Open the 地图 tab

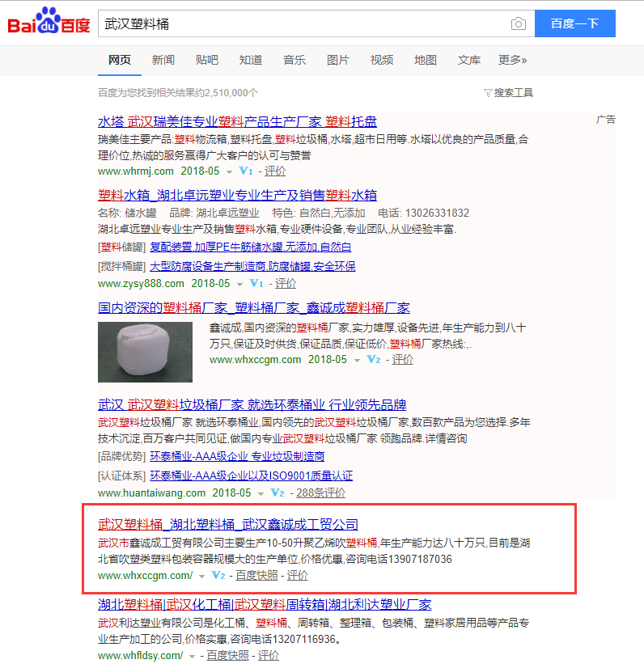coord(426,60)
